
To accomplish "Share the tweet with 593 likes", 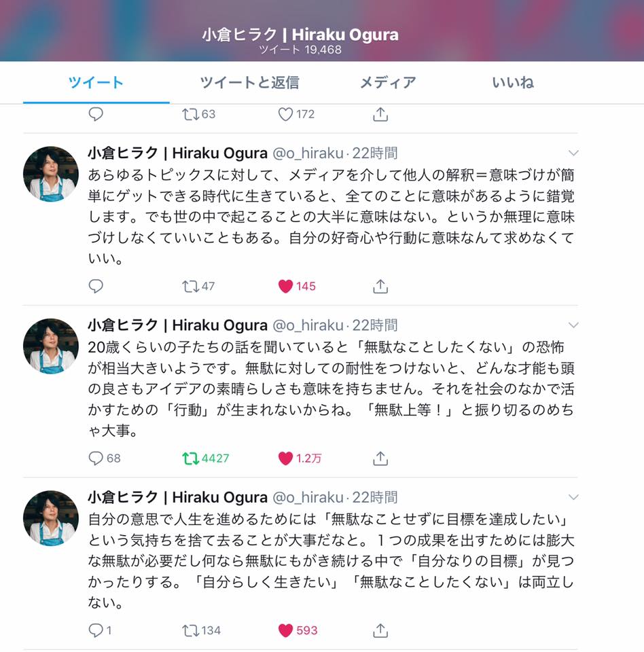I will click(x=380, y=630).
